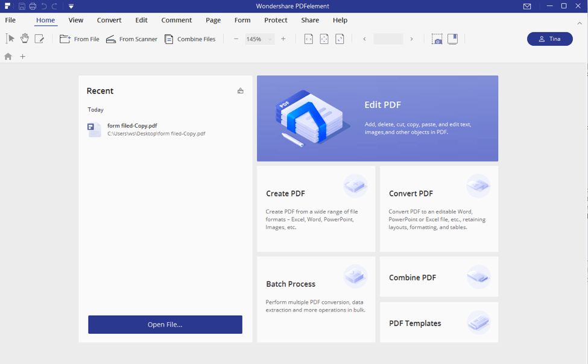Open the Tina account button
The height and width of the screenshot is (364, 588).
click(550, 39)
